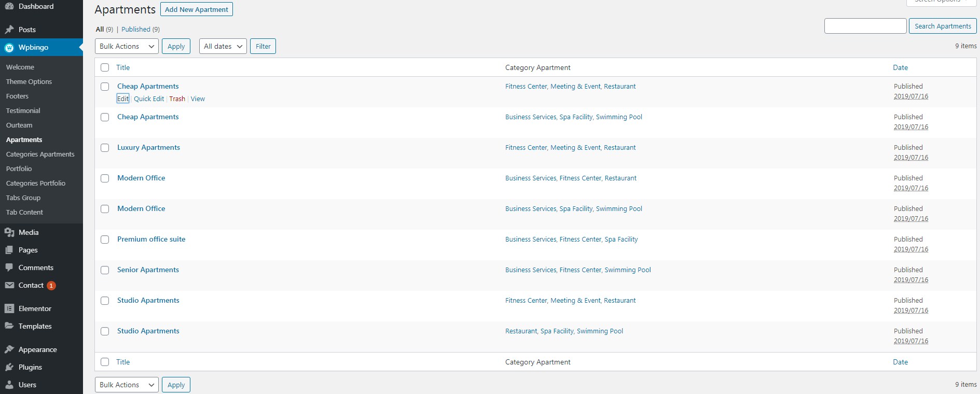Viewport: 980px width, 394px height.
Task: Click the Elementor icon in sidebar
Action: (x=9, y=308)
